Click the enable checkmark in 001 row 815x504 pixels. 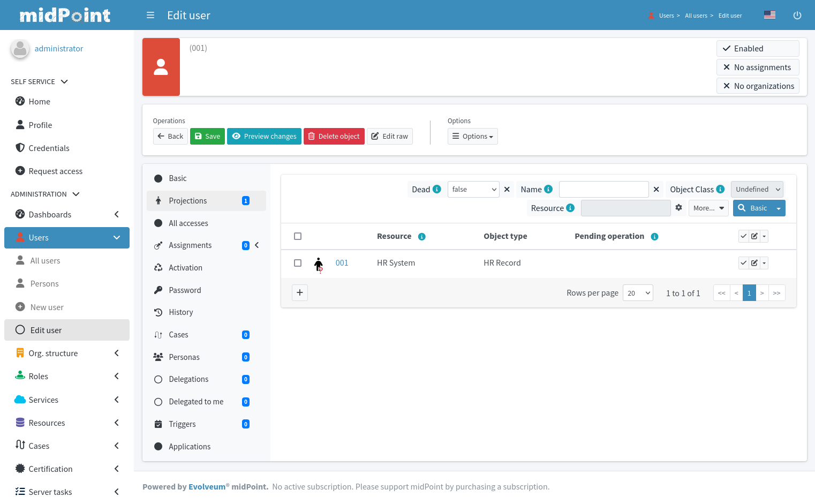pos(743,263)
